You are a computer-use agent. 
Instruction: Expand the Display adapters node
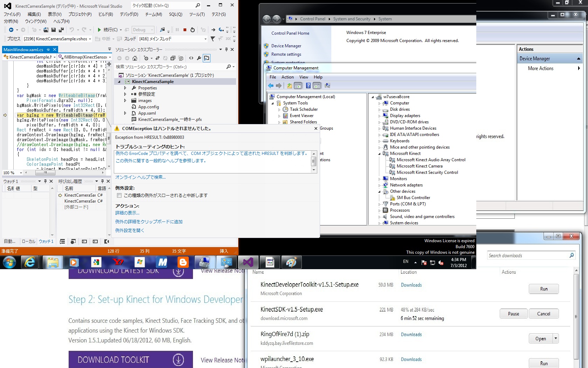(x=379, y=116)
